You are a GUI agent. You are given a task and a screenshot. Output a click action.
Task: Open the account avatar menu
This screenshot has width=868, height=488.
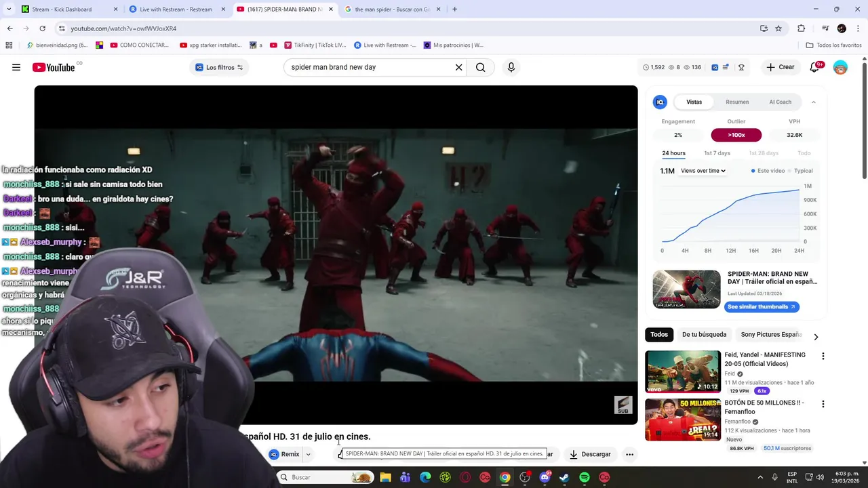(840, 67)
